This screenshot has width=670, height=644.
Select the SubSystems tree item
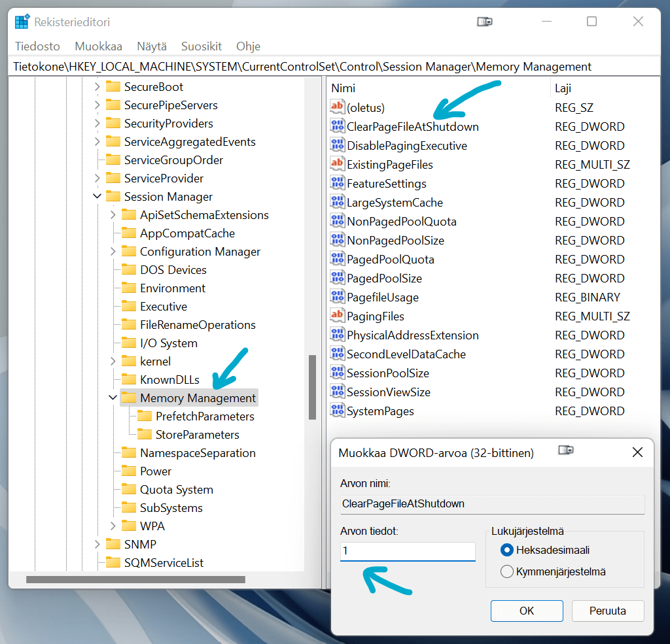[x=171, y=508]
